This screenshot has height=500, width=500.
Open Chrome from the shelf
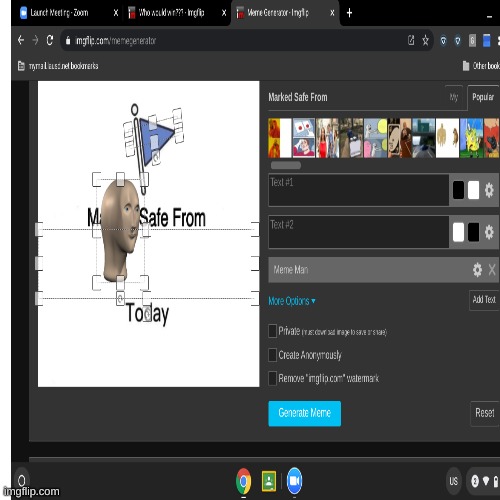244,481
